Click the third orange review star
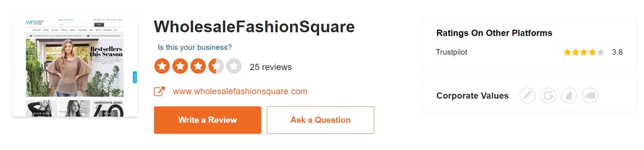The width and height of the screenshot is (644, 150). [198, 66]
